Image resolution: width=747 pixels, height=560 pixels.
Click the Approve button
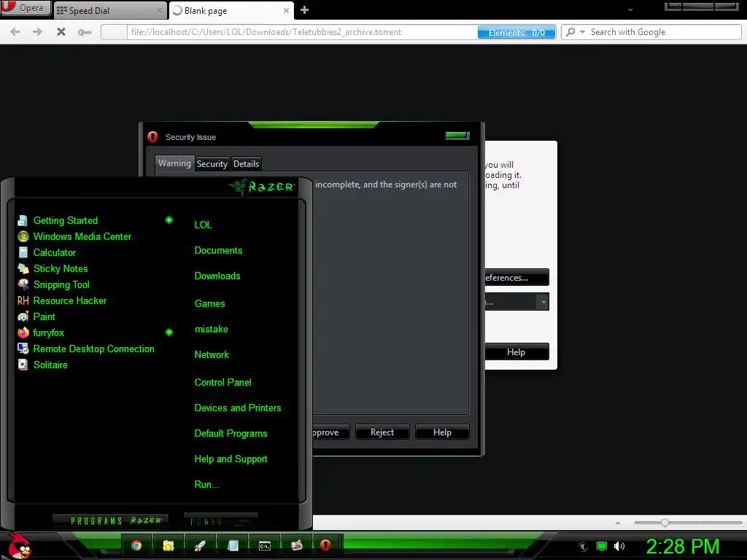point(330,432)
